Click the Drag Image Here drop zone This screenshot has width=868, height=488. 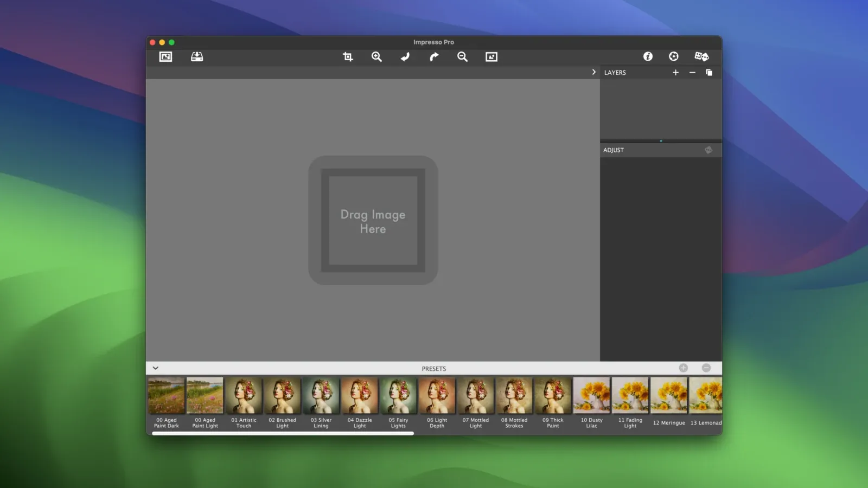pyautogui.click(x=373, y=221)
